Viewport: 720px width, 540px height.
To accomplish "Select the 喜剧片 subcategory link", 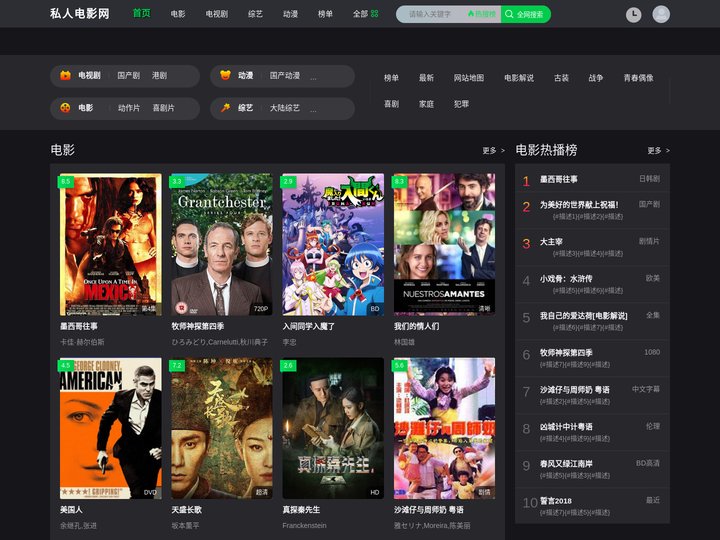I will coord(163,108).
